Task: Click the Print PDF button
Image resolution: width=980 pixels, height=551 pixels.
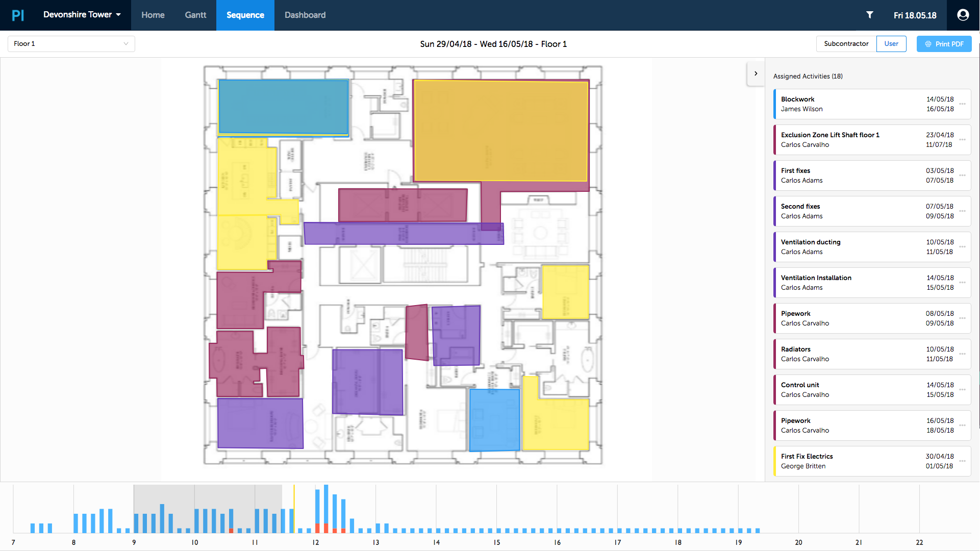Action: coord(944,44)
